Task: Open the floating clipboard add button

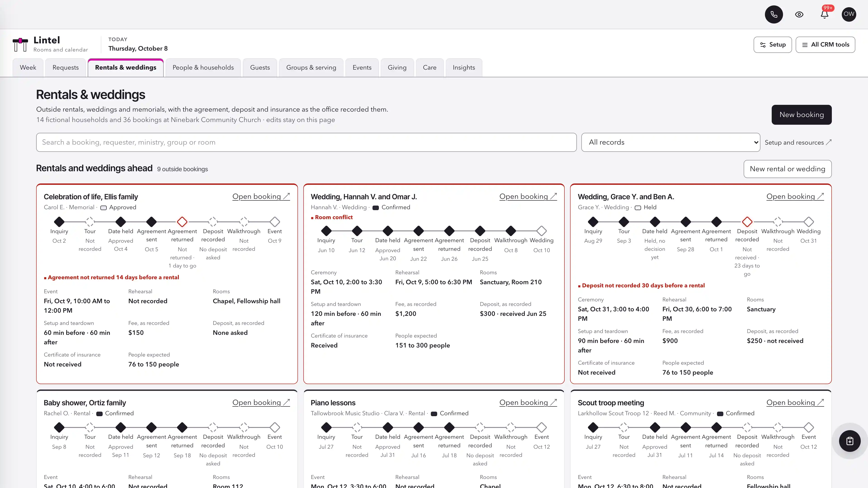Action: pyautogui.click(x=849, y=441)
